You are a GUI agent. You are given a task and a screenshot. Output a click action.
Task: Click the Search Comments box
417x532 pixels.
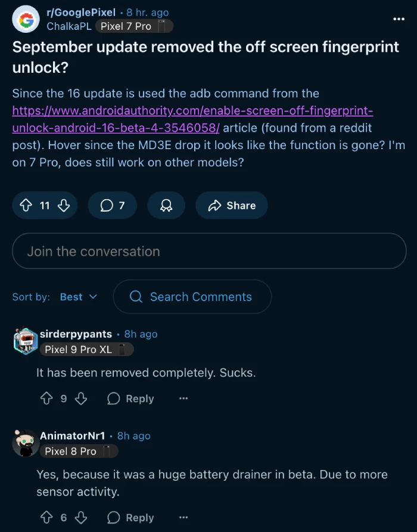click(x=192, y=297)
